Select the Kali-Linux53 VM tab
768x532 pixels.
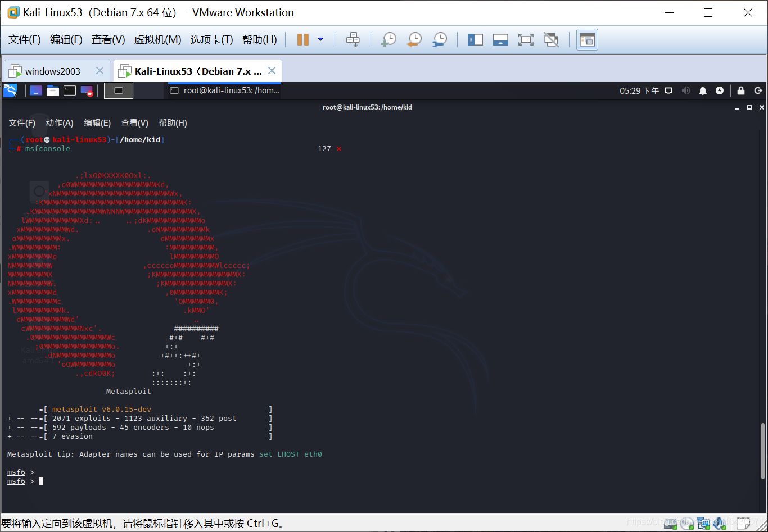pos(198,71)
